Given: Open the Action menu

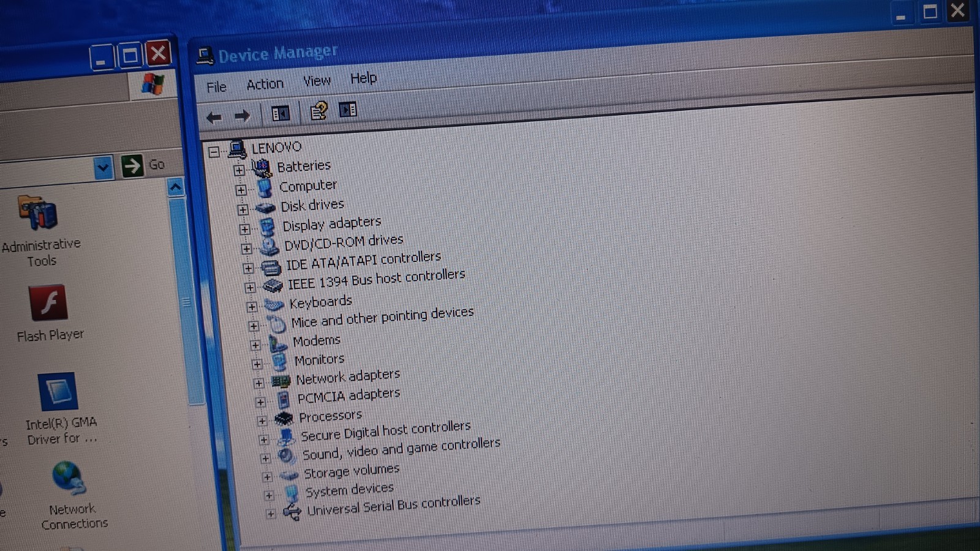Looking at the screenshot, I should coord(265,84).
